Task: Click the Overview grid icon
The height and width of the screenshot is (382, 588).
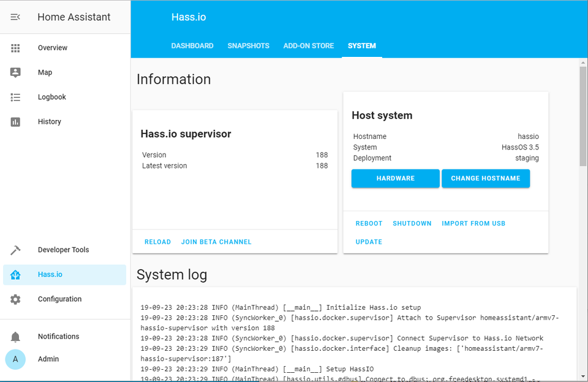Action: 15,48
